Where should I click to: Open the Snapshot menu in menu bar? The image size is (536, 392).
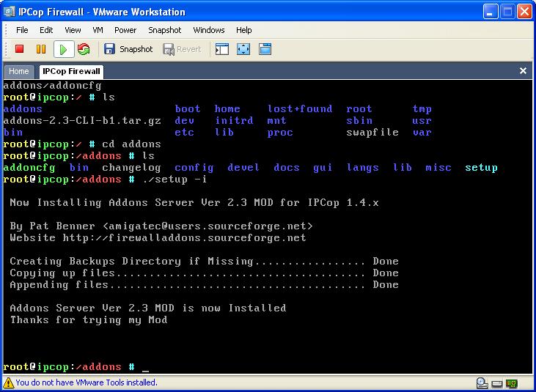pos(165,30)
